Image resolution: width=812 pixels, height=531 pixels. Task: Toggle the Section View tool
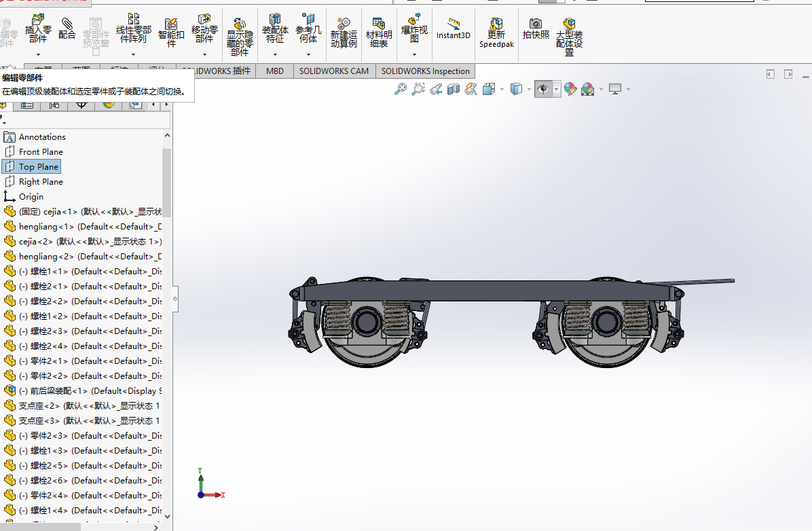(453, 89)
